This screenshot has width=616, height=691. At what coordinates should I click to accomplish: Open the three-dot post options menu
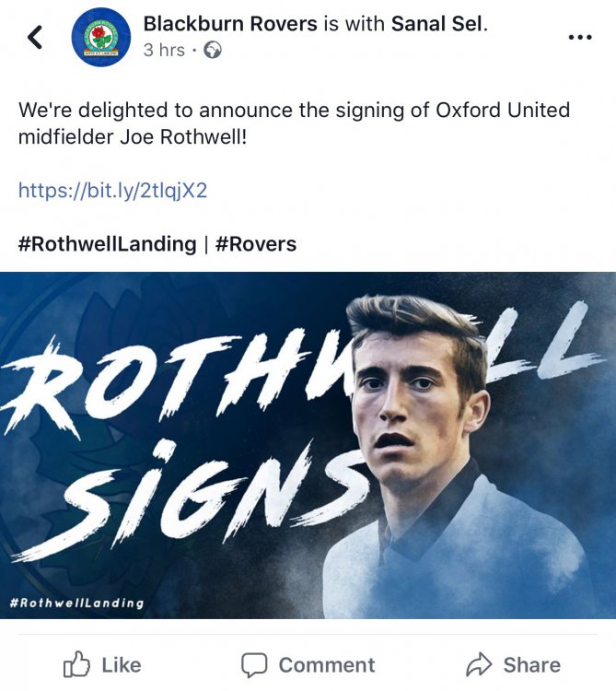tap(580, 37)
